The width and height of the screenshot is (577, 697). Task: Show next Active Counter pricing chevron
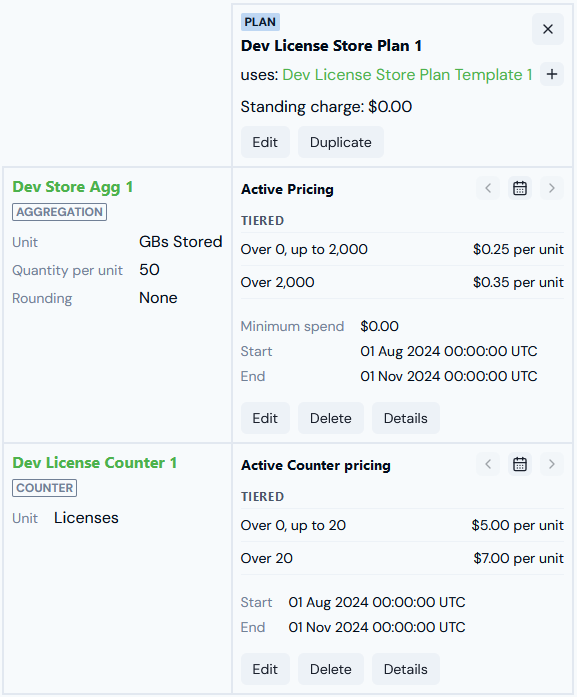pos(552,465)
